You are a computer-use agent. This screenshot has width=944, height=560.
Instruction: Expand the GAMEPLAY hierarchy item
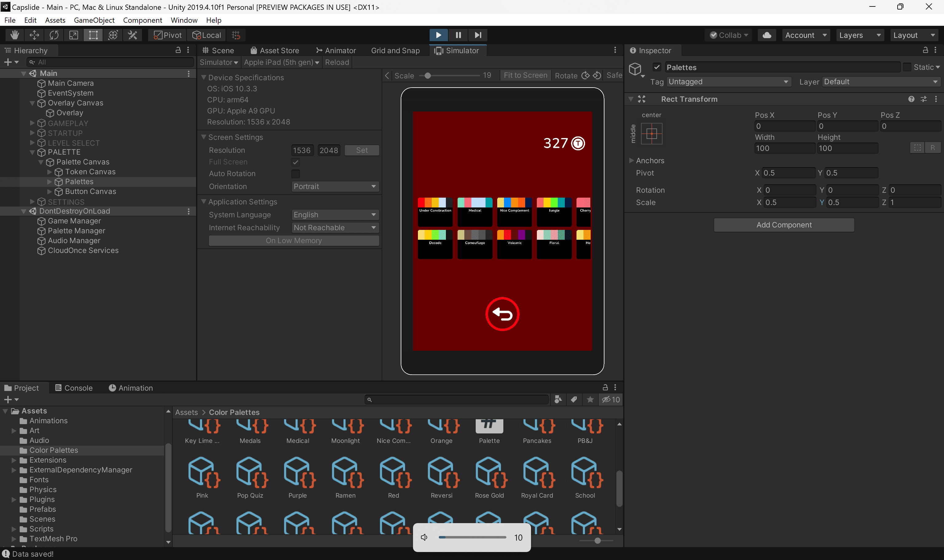click(32, 123)
